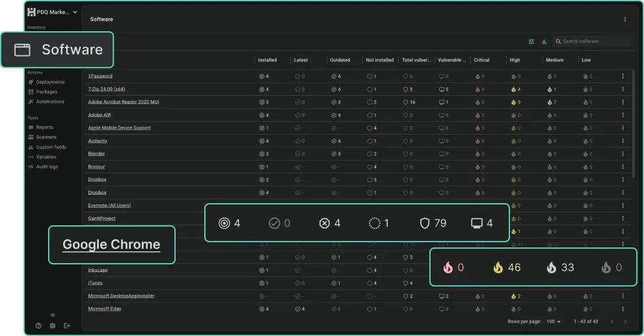Click the download export icon
644x336 pixels.
[544, 42]
